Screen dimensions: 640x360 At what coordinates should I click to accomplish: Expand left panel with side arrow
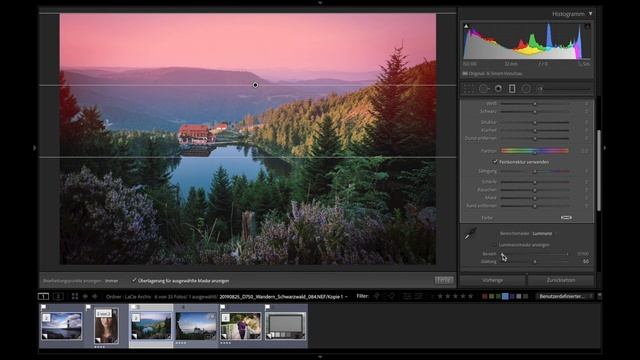click(x=35, y=148)
